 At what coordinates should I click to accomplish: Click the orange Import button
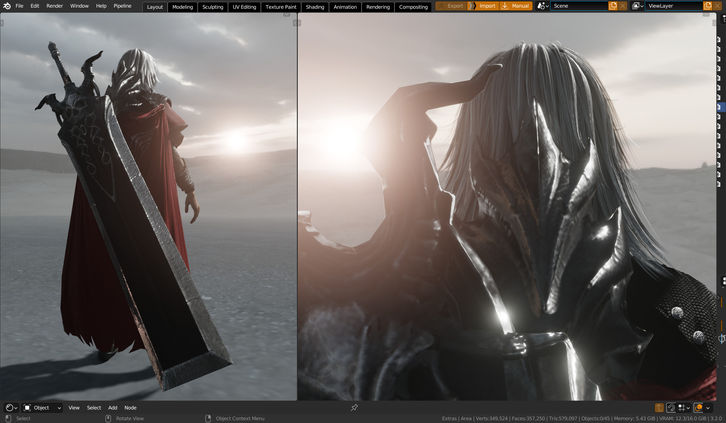[482, 6]
